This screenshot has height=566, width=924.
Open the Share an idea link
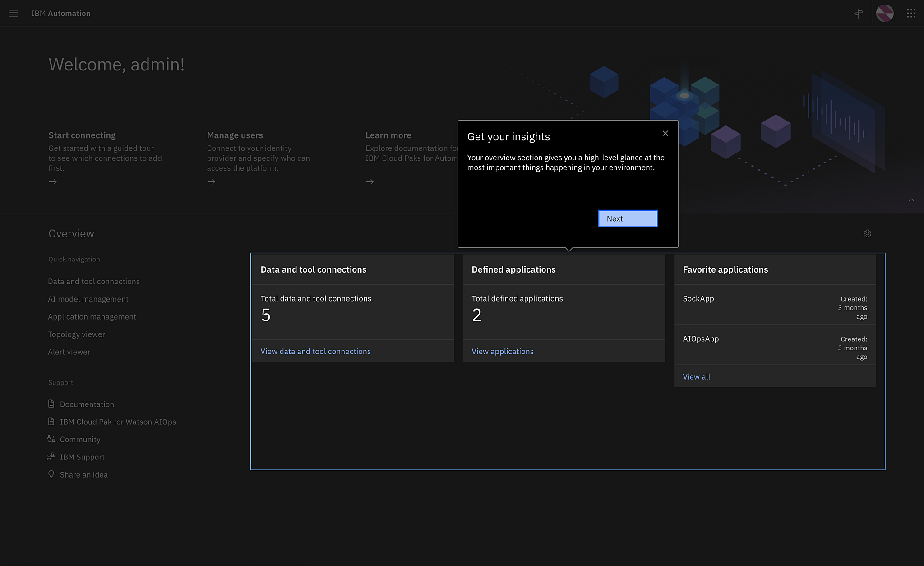tap(84, 474)
